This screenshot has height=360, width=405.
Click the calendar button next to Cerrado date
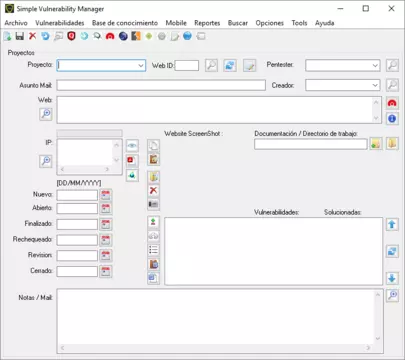(x=106, y=271)
